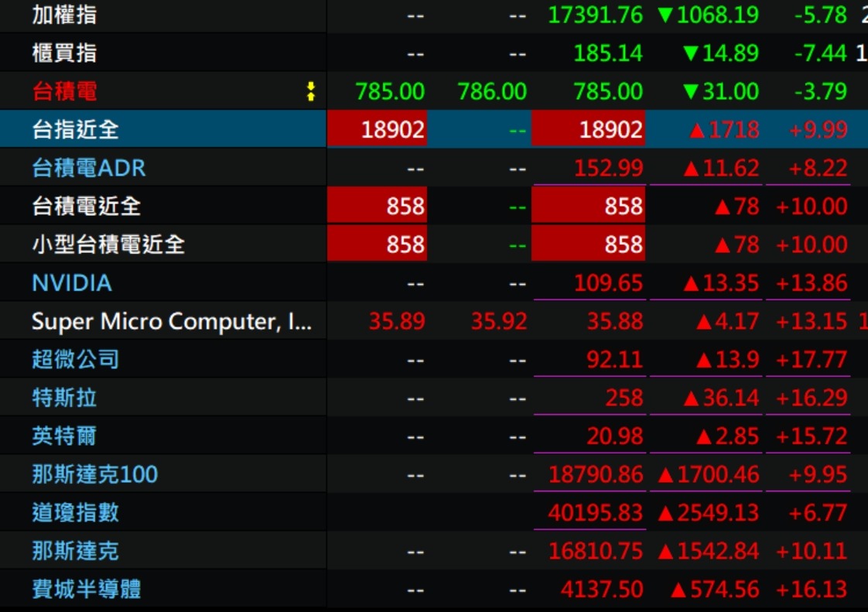Click the 台積電 change 31.00
Viewport: 868px width, 612px height.
coord(721,91)
